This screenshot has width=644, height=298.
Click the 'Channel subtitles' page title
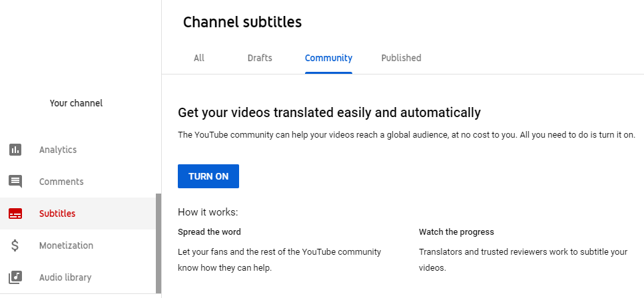pos(242,22)
